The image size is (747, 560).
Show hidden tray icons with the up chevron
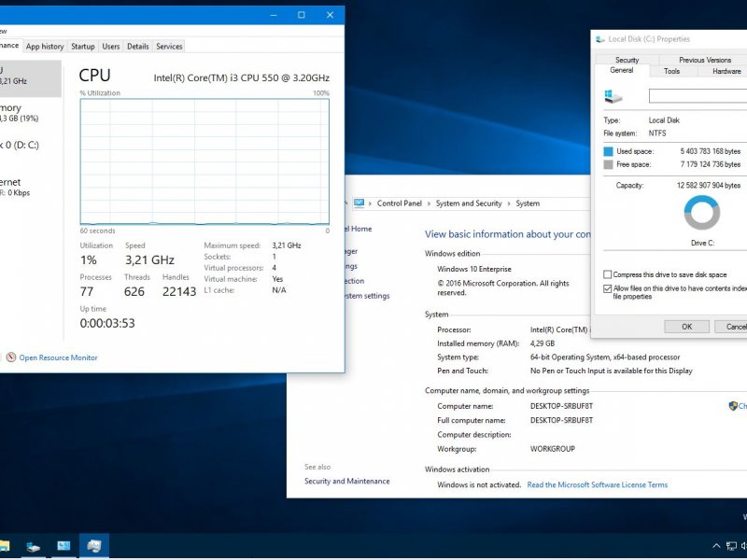click(x=716, y=546)
